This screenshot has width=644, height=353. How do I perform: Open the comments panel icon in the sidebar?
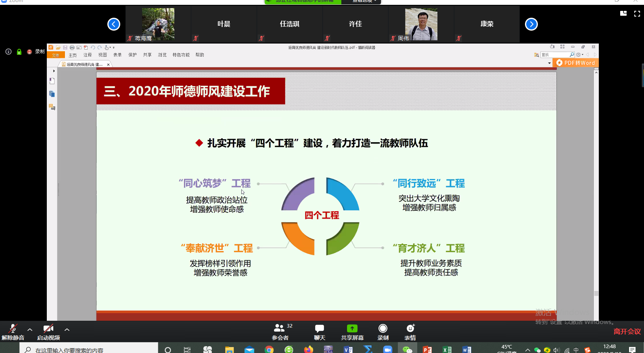52,107
